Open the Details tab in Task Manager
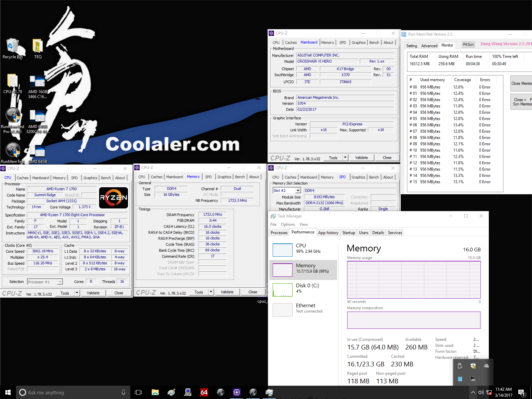This screenshot has height=399, width=532. point(378,233)
